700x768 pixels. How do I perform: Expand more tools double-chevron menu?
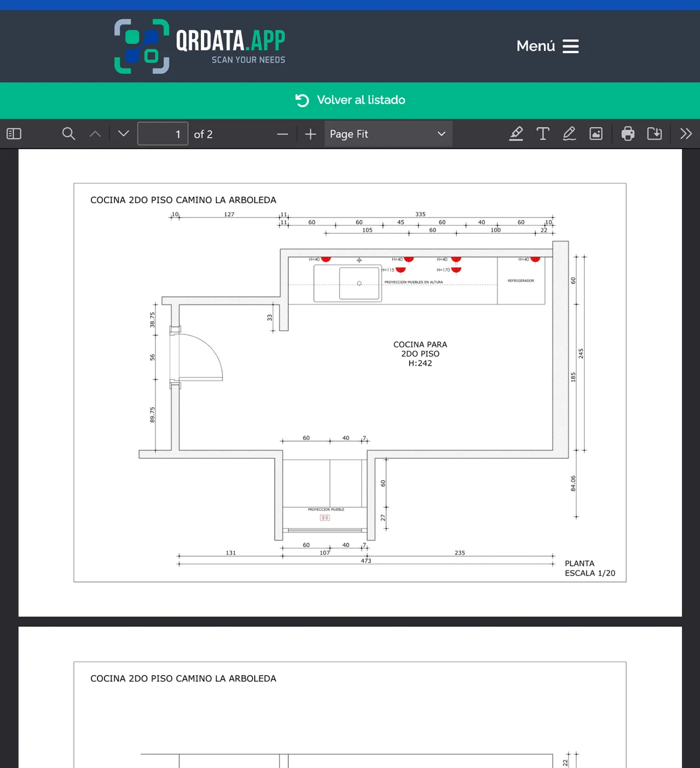tap(686, 134)
